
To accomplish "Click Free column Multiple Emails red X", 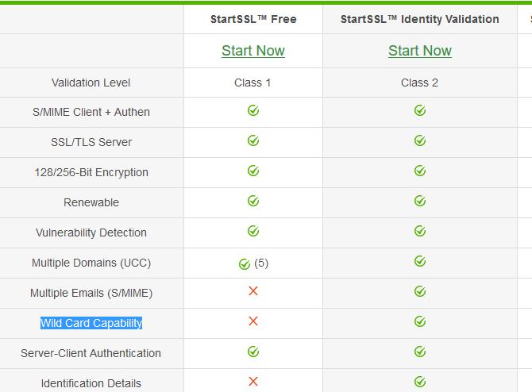I will pos(253,292).
